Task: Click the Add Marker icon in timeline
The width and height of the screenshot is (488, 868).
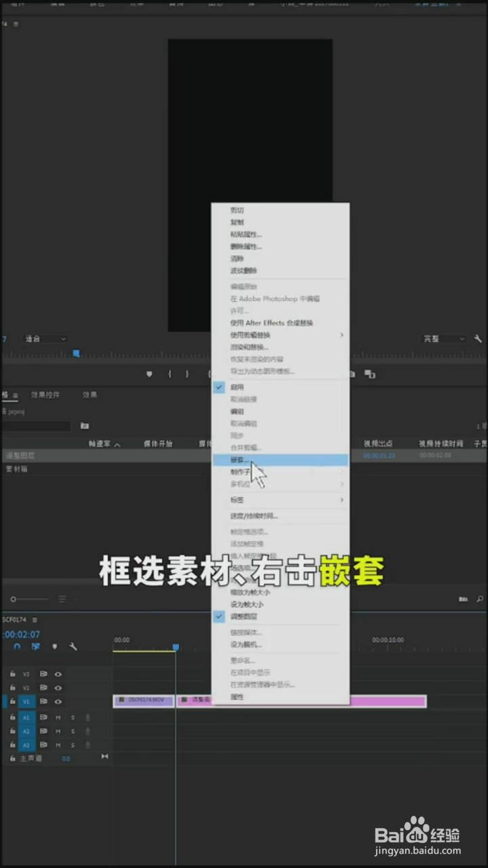Action: [55, 647]
